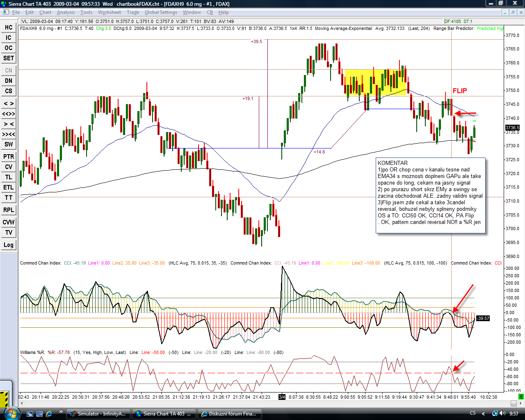Expand the hidden quick launch items chevron

[x=61, y=412]
